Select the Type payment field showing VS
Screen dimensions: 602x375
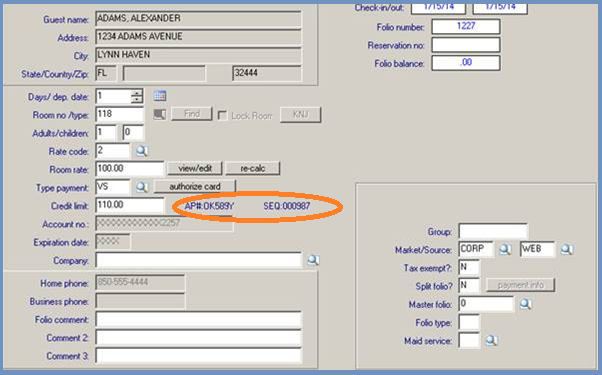[x=112, y=187]
